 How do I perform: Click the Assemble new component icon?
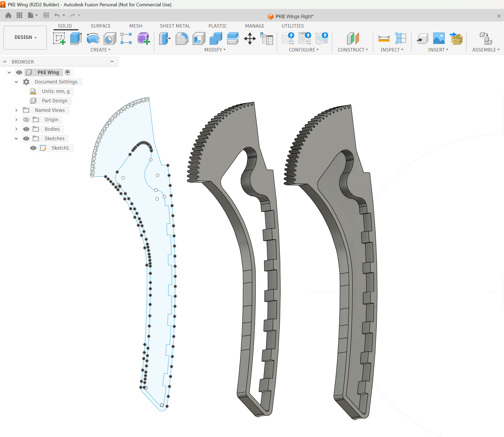(x=486, y=39)
